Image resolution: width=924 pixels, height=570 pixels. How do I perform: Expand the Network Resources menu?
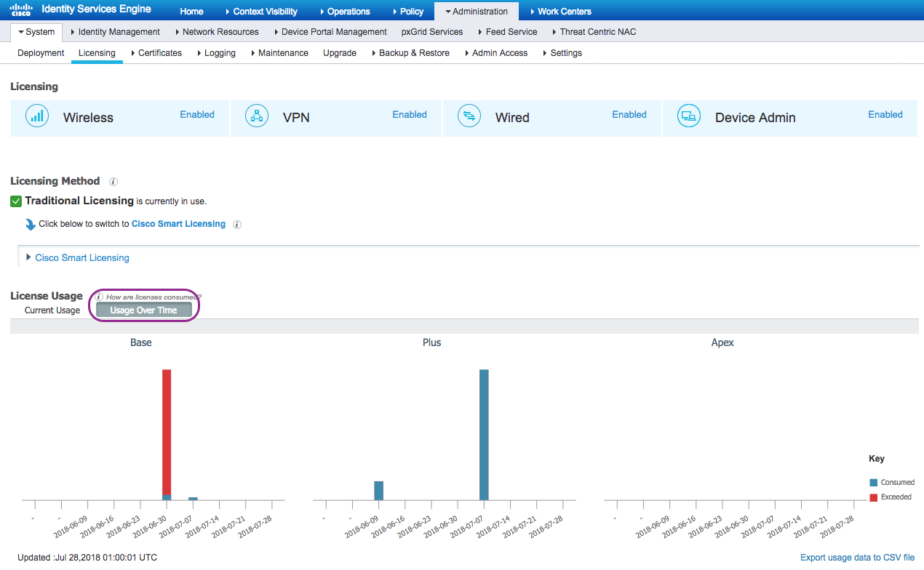221,31
